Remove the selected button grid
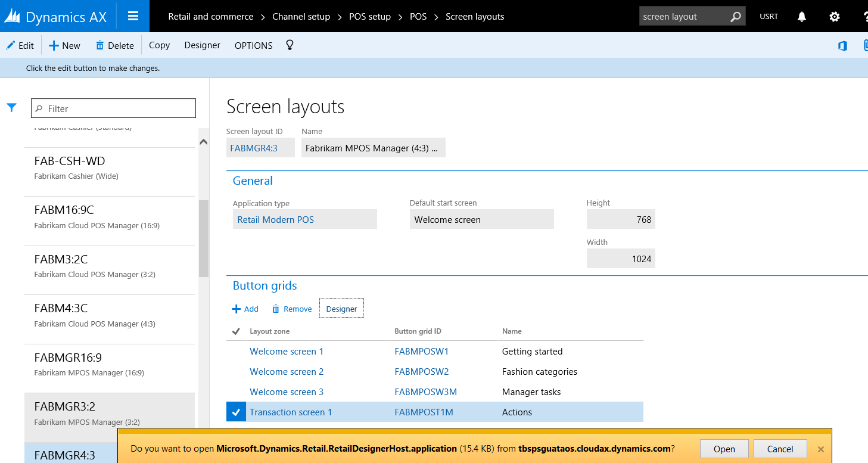Image resolution: width=868 pixels, height=463 pixels. pyautogui.click(x=292, y=309)
